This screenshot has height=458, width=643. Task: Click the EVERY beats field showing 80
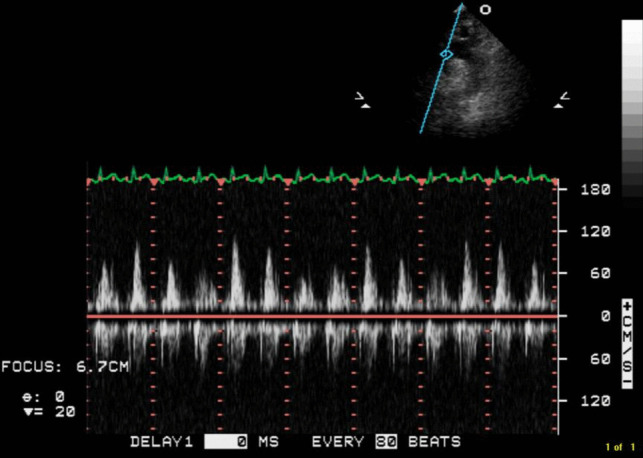386,442
